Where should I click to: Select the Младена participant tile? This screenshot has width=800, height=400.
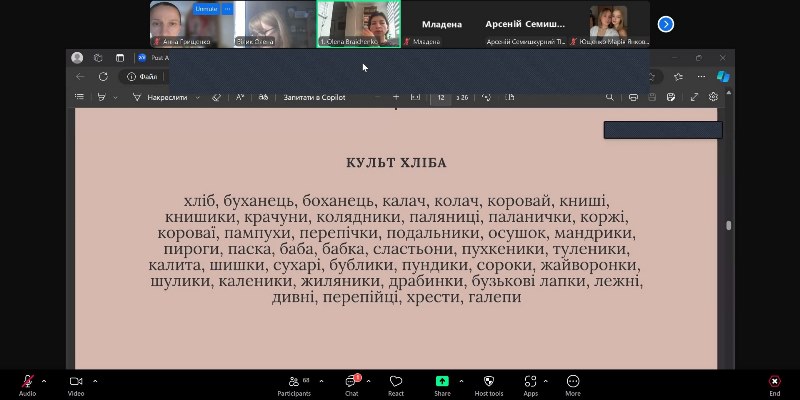442,24
